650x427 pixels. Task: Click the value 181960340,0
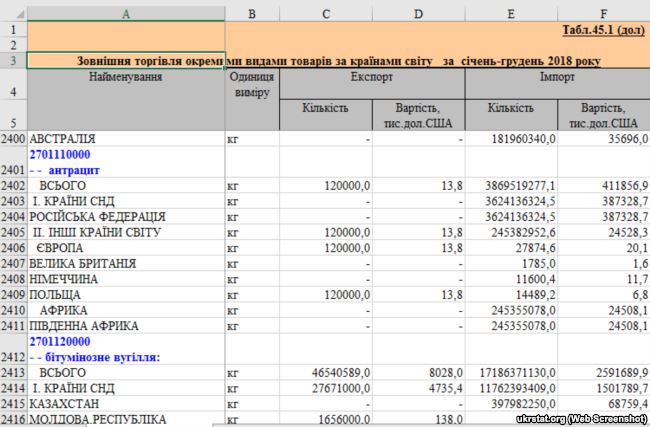(x=511, y=138)
